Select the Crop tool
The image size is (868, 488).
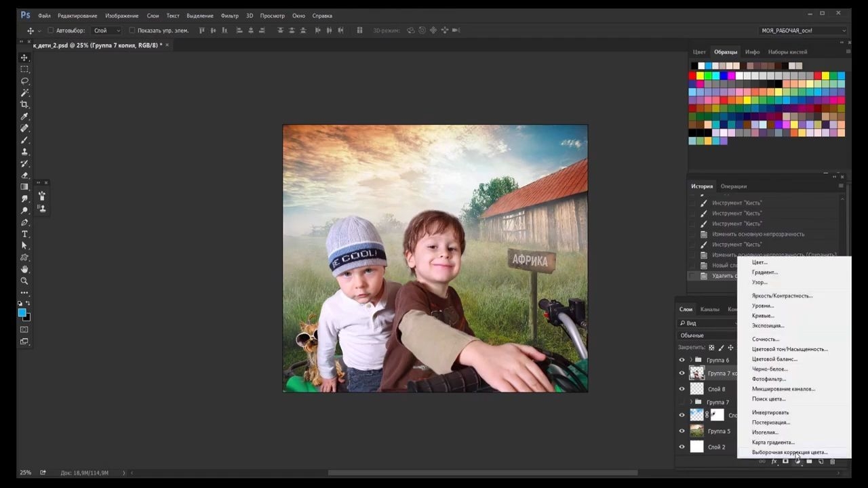pos(24,104)
